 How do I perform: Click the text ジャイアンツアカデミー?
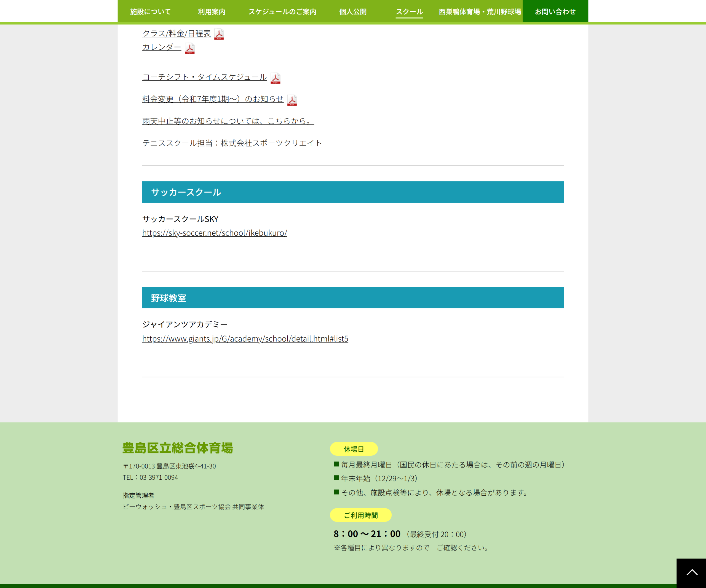point(185,324)
